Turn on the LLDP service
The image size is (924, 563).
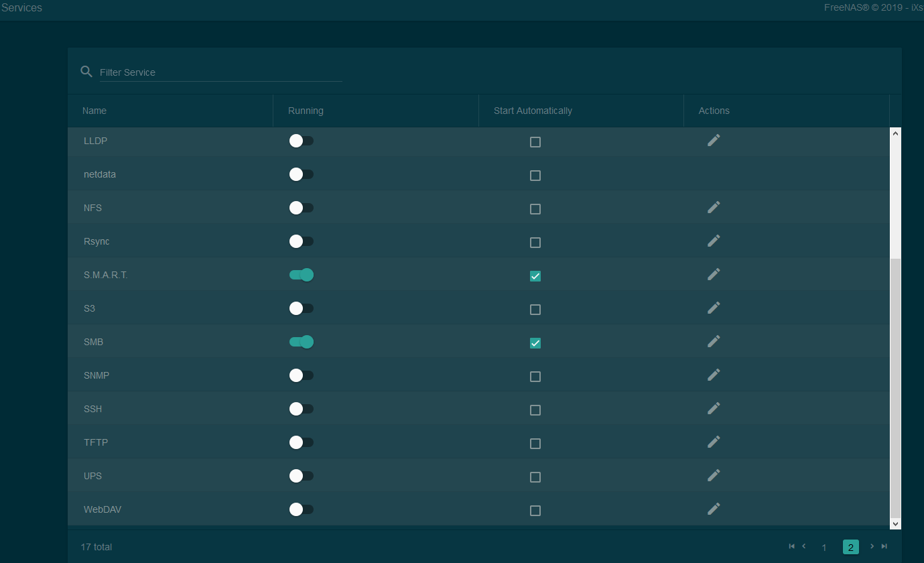coord(302,141)
